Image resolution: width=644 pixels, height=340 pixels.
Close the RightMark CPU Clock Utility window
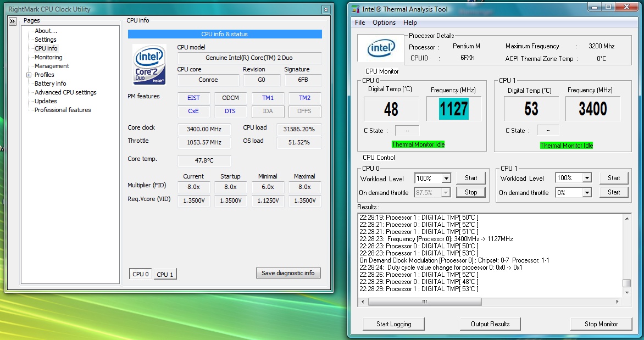tap(326, 9)
